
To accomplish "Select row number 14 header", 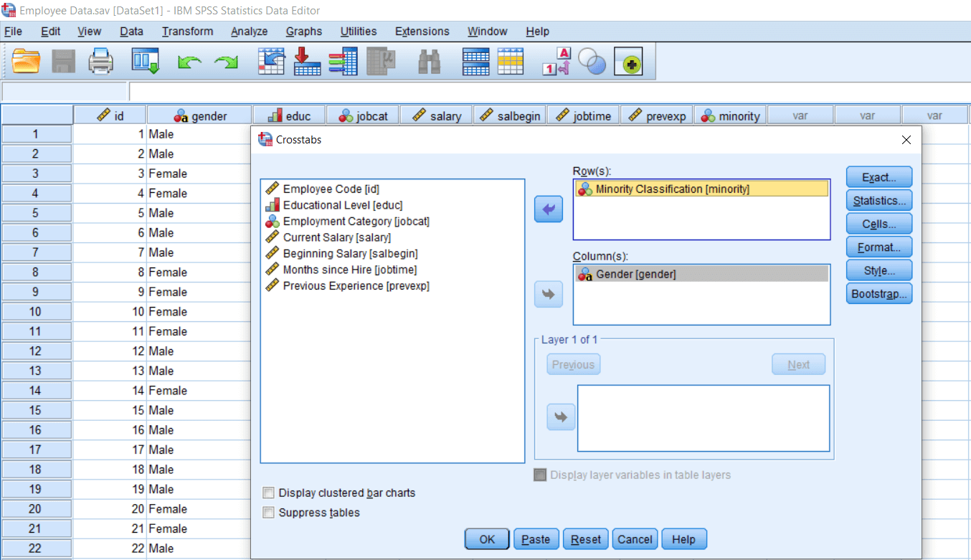I will tap(36, 391).
